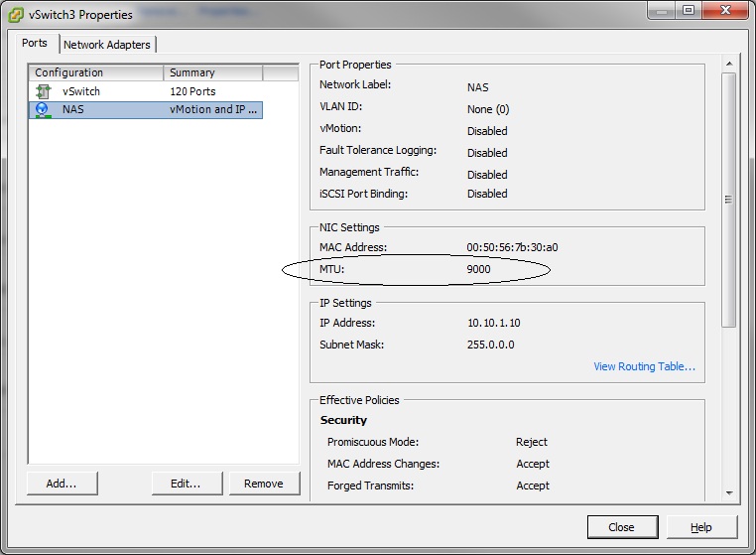Maximize the vSwitch3 Properties window
The image size is (756, 555).
click(689, 10)
